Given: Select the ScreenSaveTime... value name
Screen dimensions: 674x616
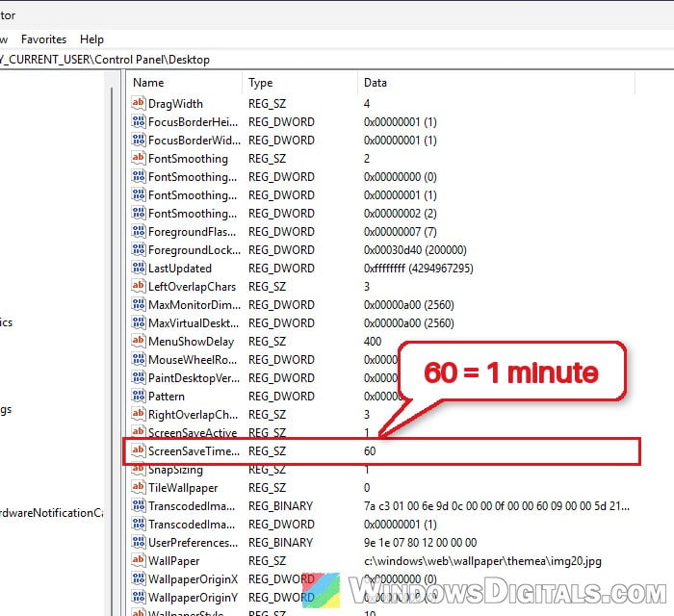Looking at the screenshot, I should pos(194,451).
